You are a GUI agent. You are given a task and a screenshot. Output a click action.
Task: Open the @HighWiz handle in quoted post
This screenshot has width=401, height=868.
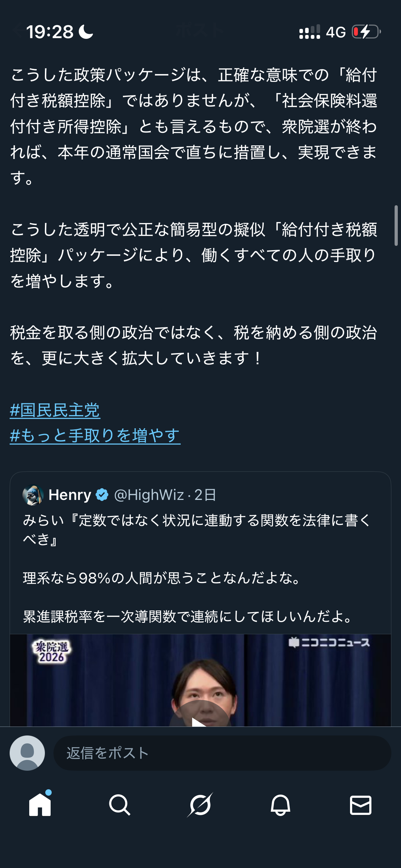tap(149, 495)
